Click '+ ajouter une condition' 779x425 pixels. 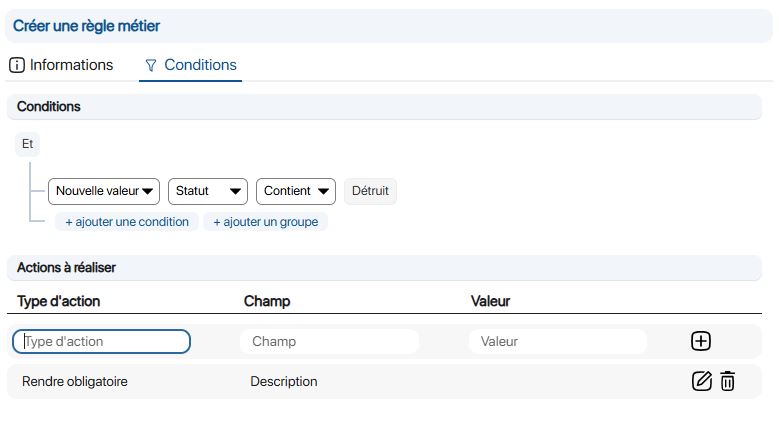[x=127, y=222]
